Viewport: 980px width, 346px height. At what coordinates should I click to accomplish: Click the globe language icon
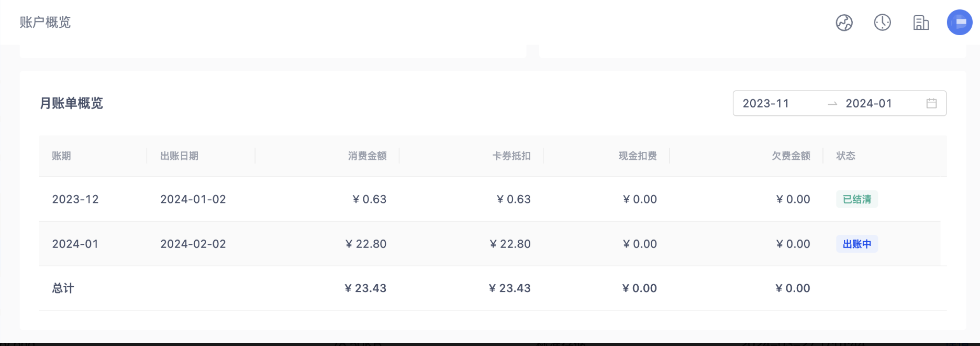click(844, 23)
